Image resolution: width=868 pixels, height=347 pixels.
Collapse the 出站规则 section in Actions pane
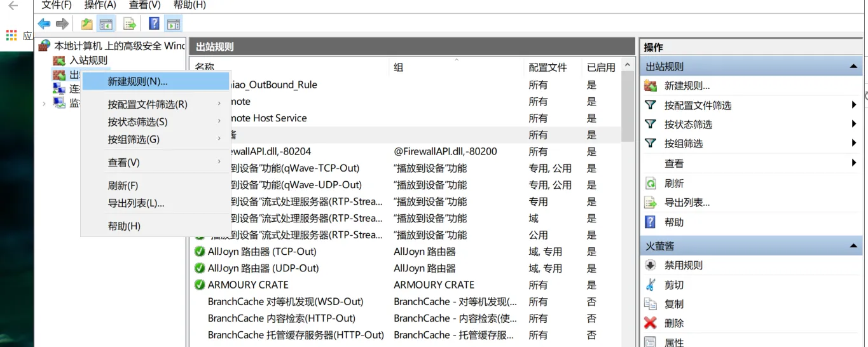tap(853, 67)
